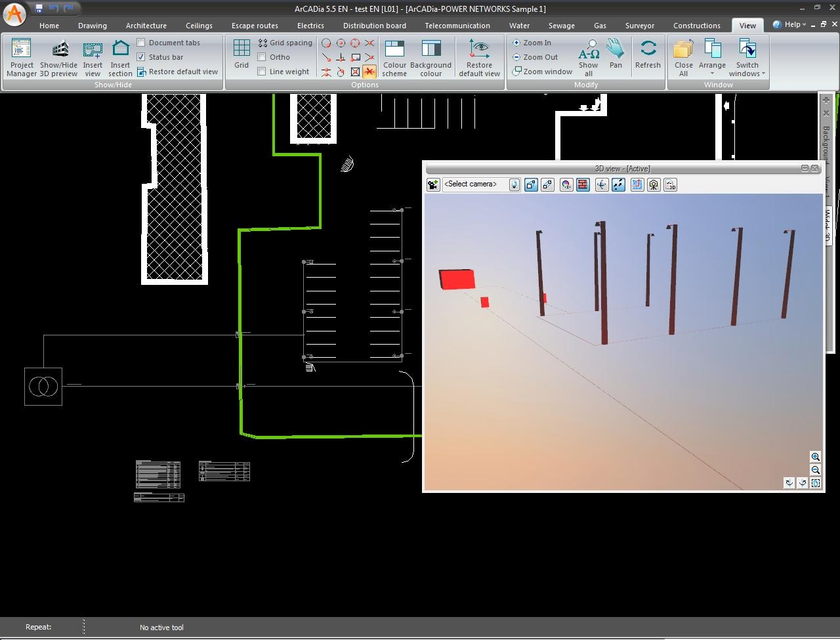Expand the Arrange dropdown

pos(712,58)
